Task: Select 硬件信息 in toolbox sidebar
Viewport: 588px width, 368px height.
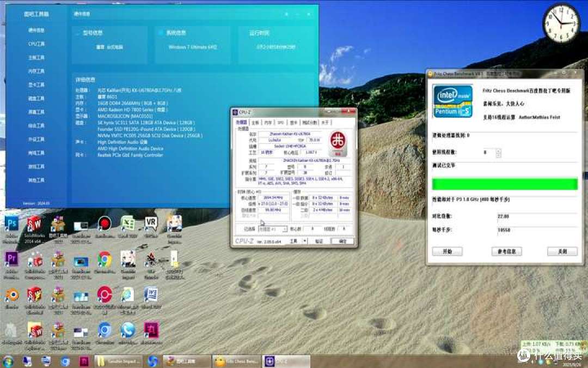Action: pyautogui.click(x=36, y=30)
